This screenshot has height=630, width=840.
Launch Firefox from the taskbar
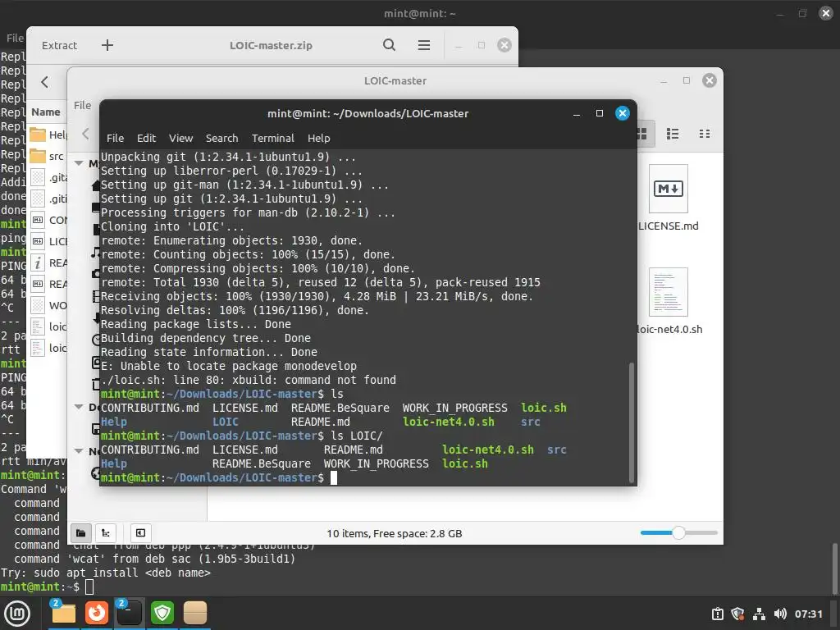[x=97, y=613]
